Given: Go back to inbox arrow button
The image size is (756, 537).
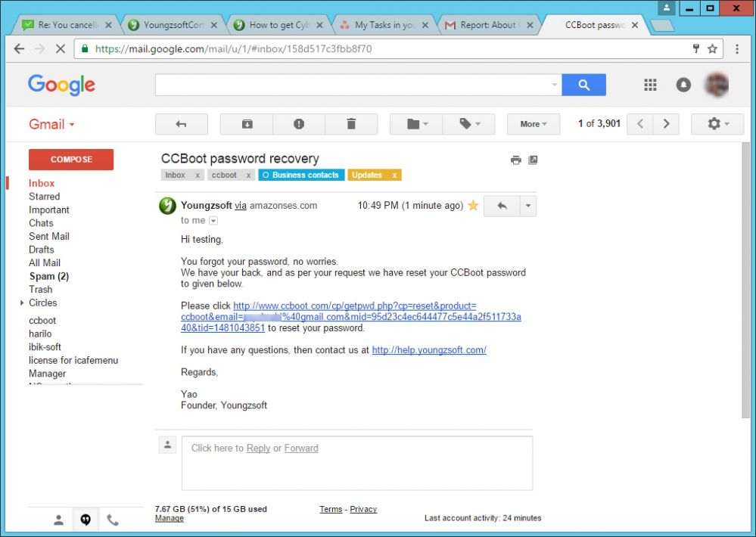Looking at the screenshot, I should point(182,124).
